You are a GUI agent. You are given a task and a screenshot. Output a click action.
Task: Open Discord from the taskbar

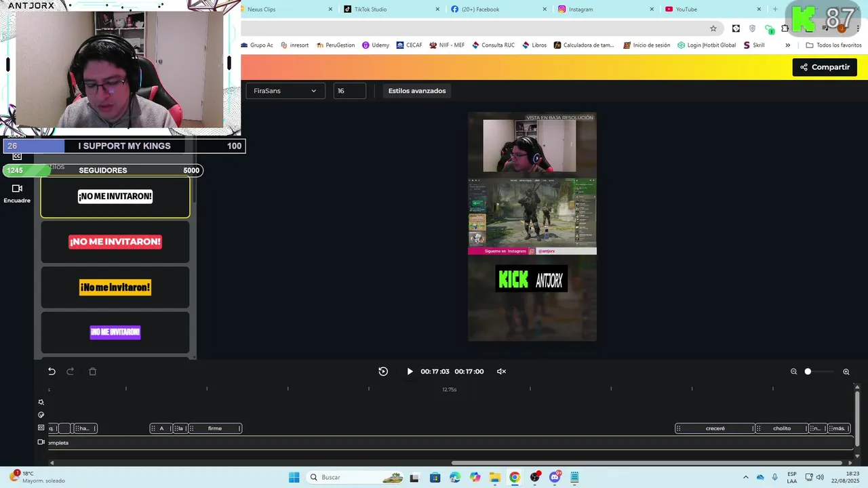555,477
